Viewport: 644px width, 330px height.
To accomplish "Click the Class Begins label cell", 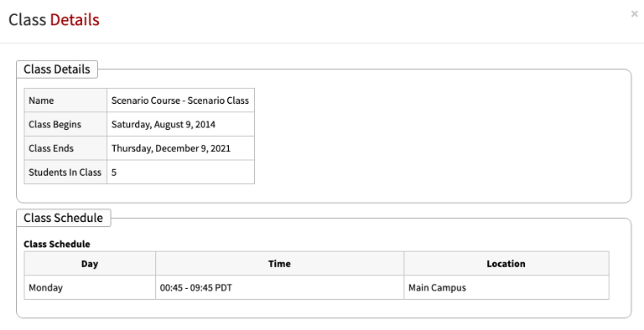I will [65, 124].
